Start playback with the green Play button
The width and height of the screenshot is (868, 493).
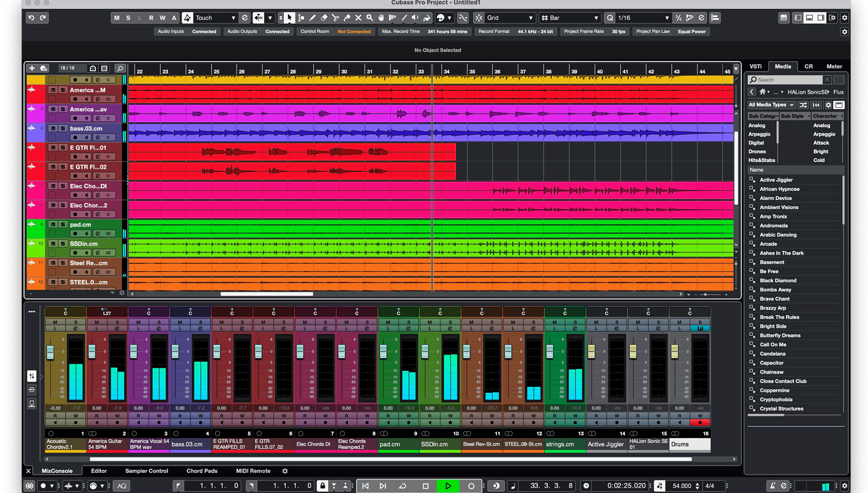[448, 486]
